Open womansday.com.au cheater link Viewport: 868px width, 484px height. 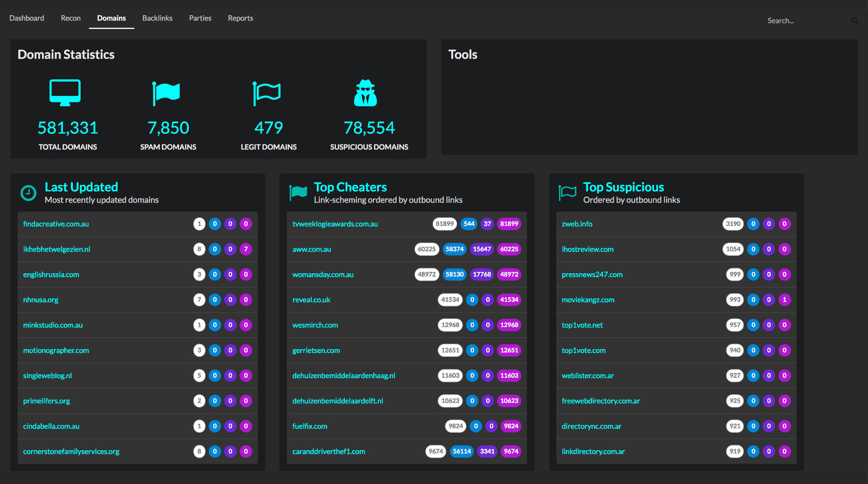[x=323, y=275]
